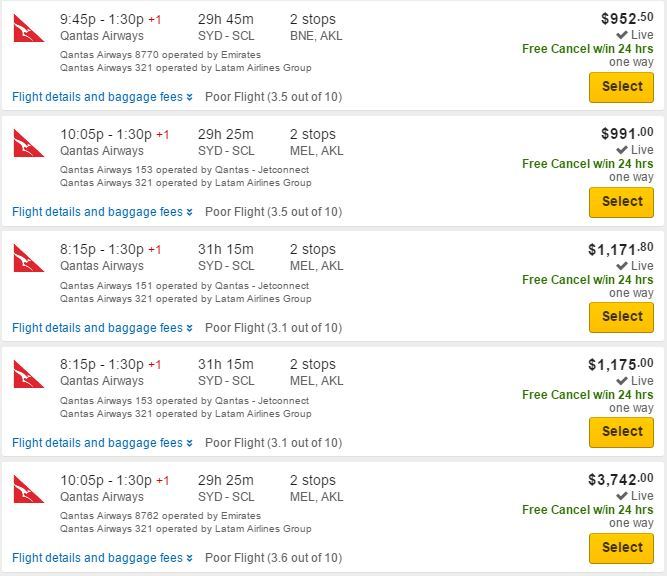The width and height of the screenshot is (667, 576).
Task: Click Free Cancel w/in 24 hrs under $991.00
Action: 587,164
